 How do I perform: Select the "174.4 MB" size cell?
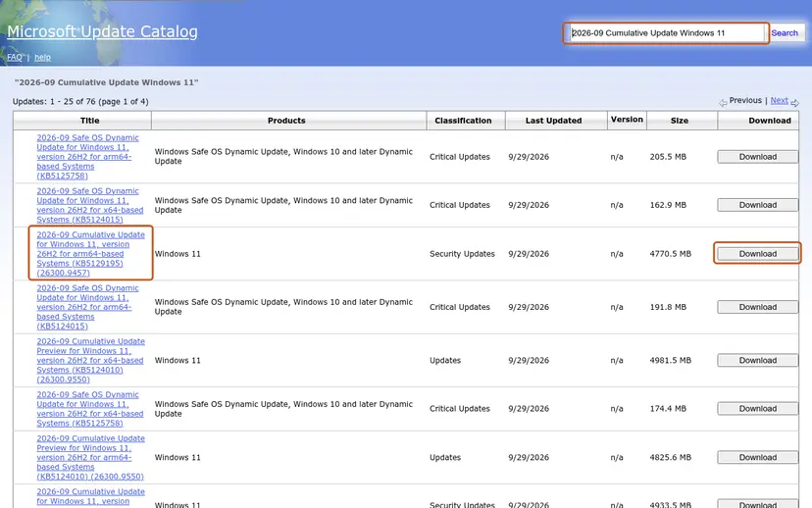(x=668, y=409)
